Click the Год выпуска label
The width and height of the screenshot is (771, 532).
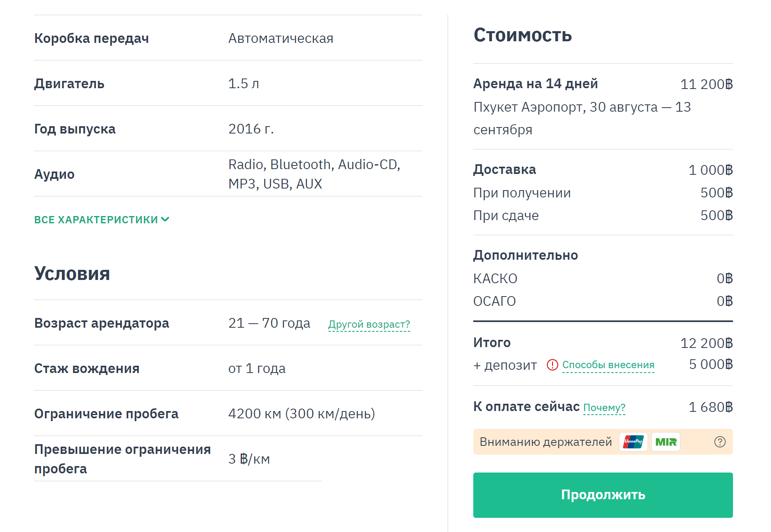pos(75,129)
